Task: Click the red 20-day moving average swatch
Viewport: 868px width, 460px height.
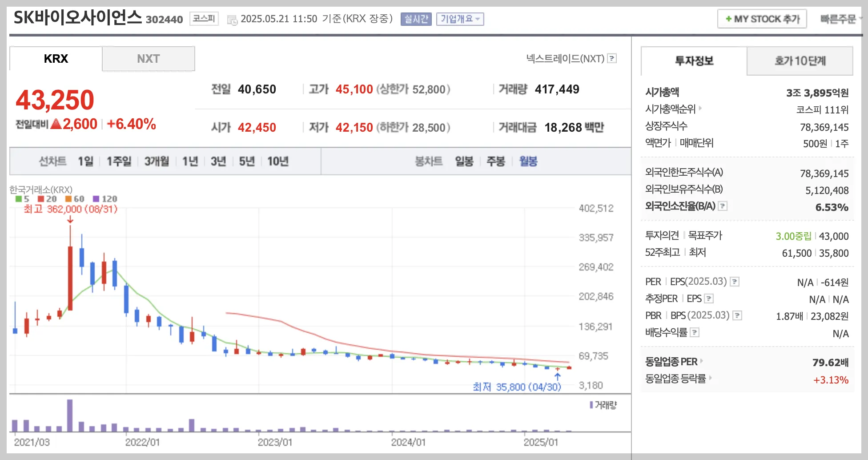Action: click(41, 199)
